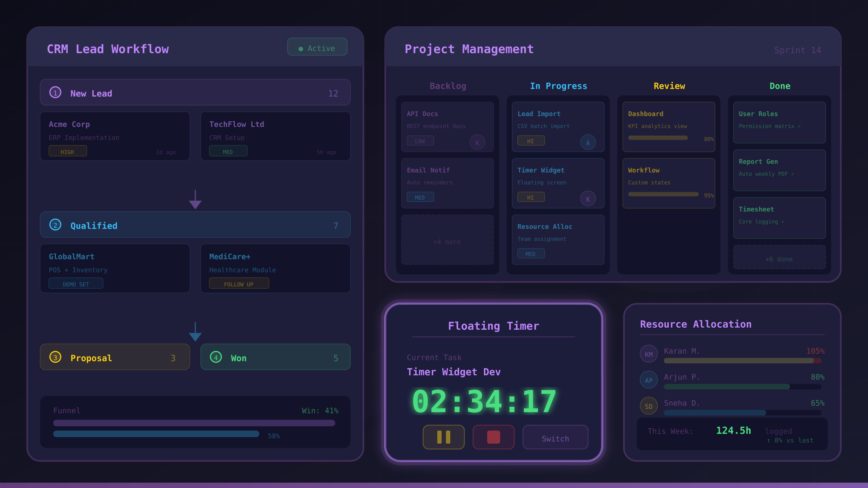Pause the floating timer

(x=443, y=437)
